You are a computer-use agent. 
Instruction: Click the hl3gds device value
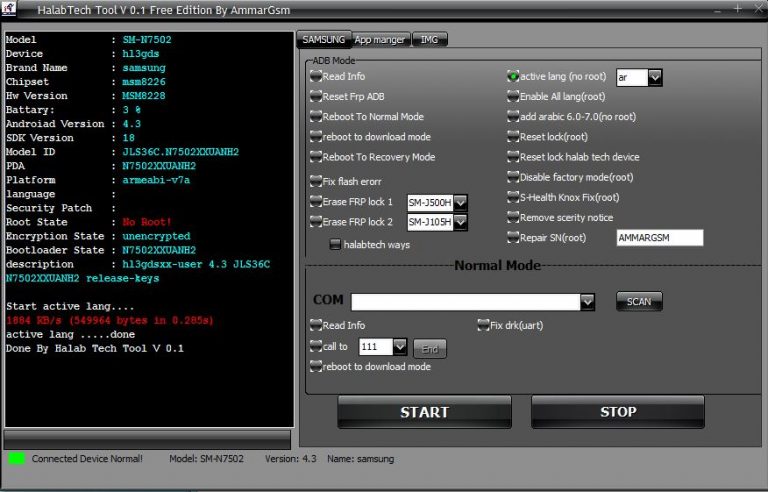click(x=141, y=54)
